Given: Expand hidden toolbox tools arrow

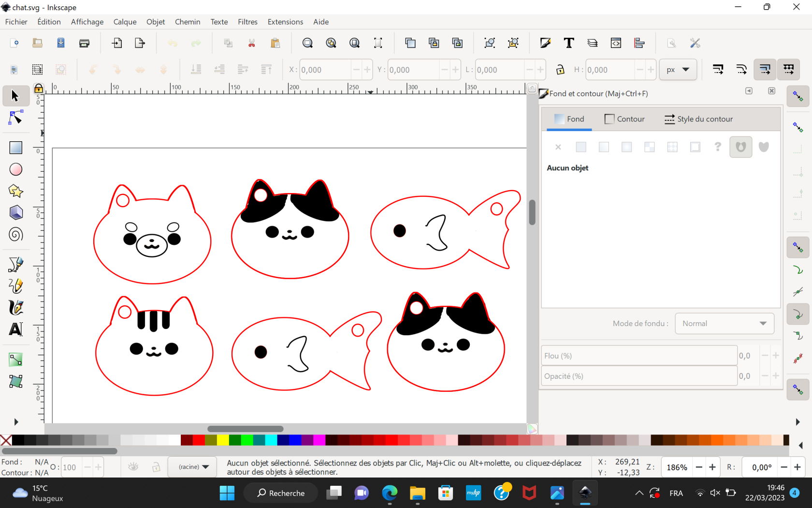Looking at the screenshot, I should 16,422.
